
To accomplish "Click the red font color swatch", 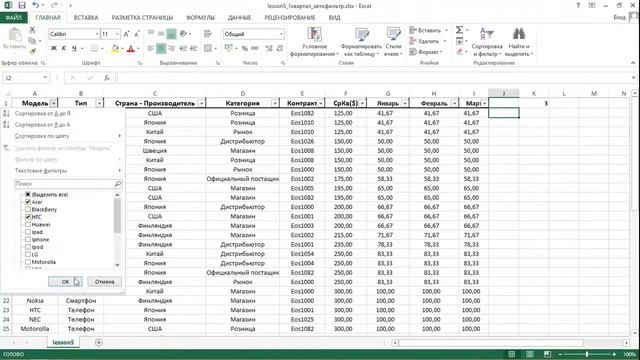I will pos(131,49).
